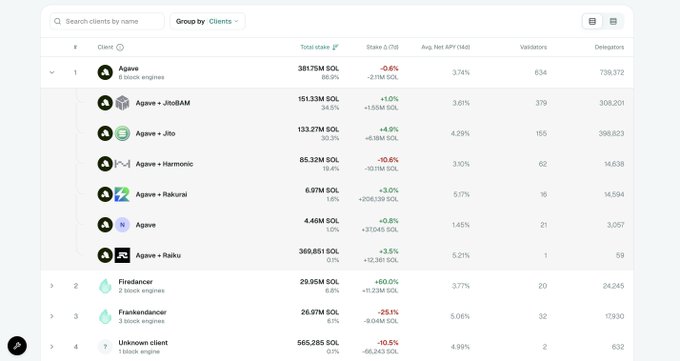Click the +60.0% stake change for Firedancer
The height and width of the screenshot is (361, 680).
386,282
